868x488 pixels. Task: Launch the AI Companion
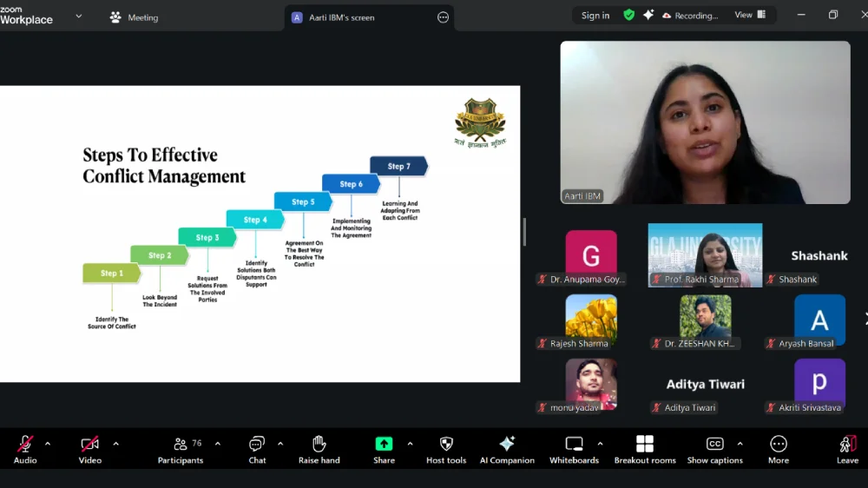(507, 445)
